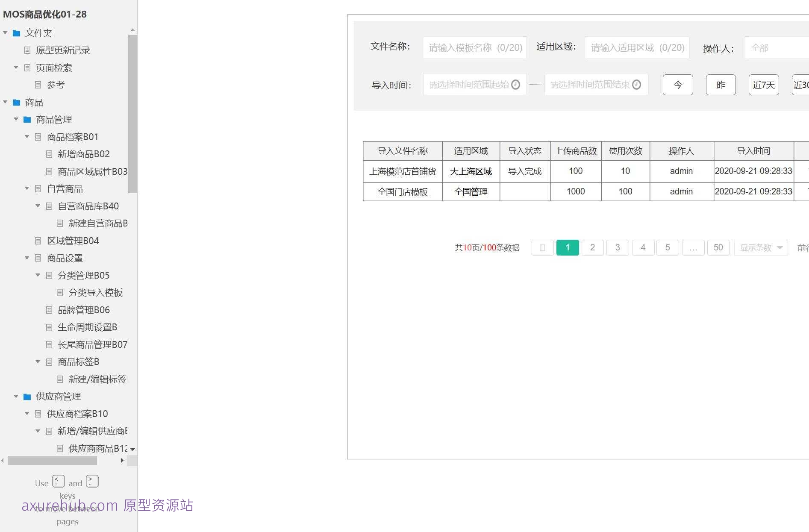This screenshot has height=532, width=809.
Task: Click the 今 quick date button
Action: click(678, 85)
